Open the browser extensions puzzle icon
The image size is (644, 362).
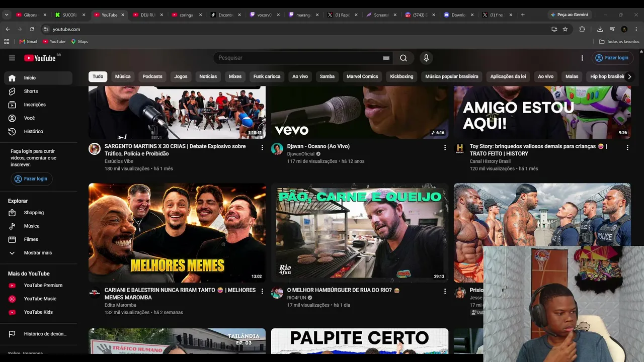click(x=582, y=29)
